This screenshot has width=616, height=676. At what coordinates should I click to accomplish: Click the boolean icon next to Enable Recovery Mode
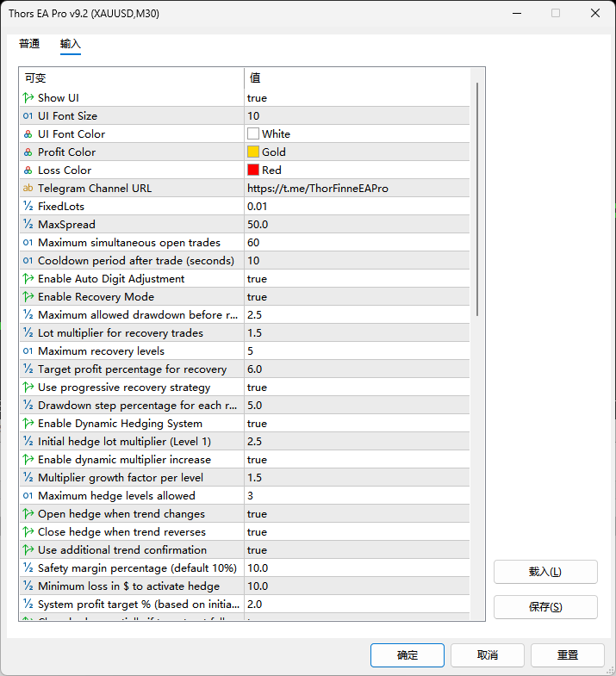pos(28,297)
